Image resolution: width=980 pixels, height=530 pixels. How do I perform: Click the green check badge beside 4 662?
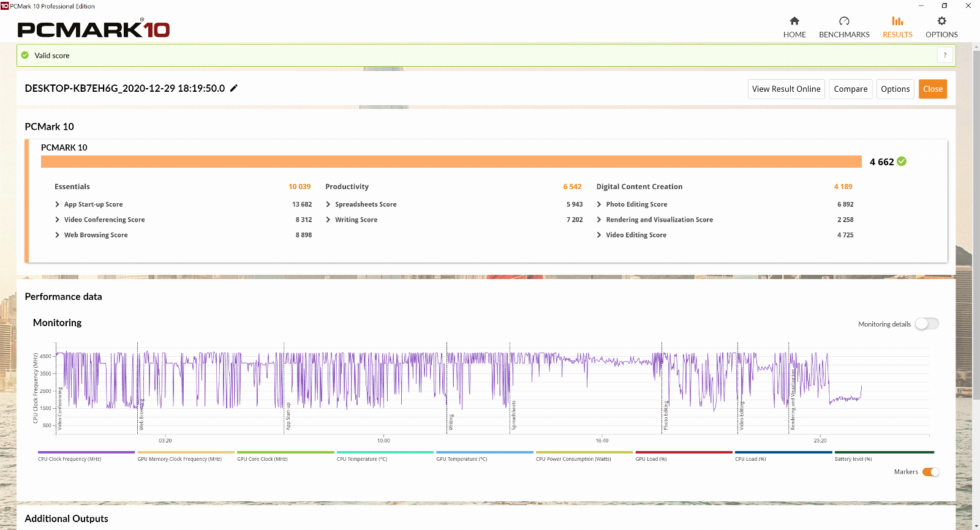902,162
